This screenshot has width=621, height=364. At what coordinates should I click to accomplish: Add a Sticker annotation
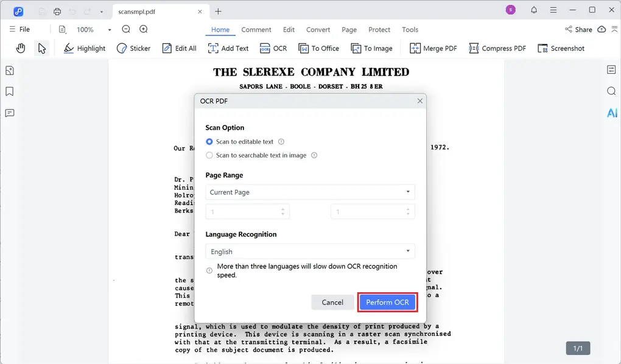133,48
